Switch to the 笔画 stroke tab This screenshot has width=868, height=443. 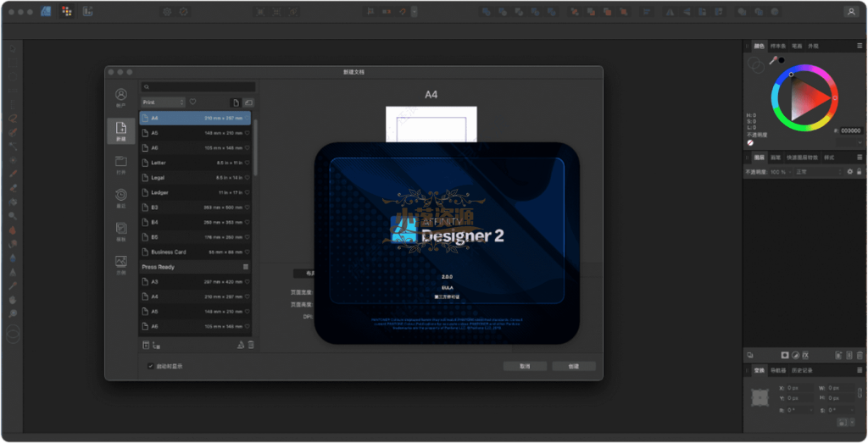[x=797, y=47]
